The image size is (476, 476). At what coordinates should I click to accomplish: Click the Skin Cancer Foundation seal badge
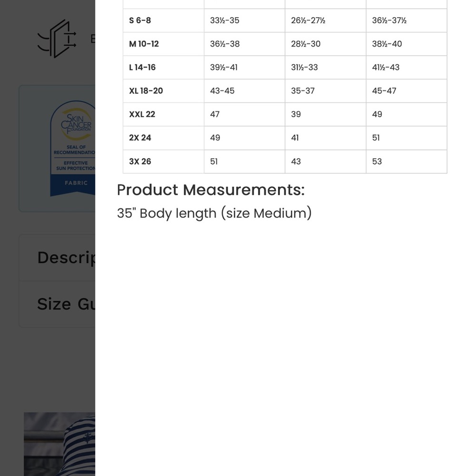pos(73,148)
